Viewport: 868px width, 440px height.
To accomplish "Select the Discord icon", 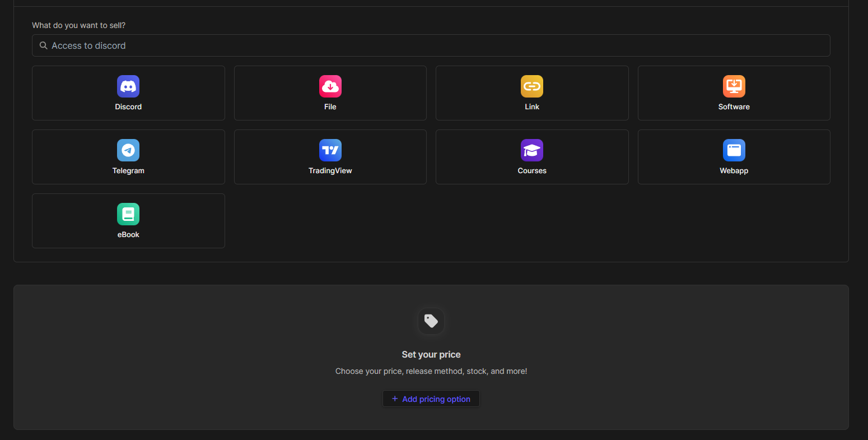I will 128,86.
